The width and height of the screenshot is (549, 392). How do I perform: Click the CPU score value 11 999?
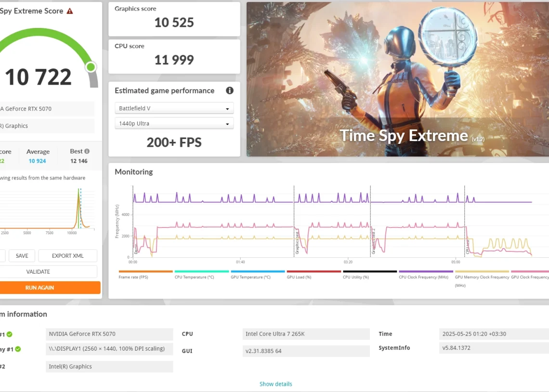[x=174, y=60]
